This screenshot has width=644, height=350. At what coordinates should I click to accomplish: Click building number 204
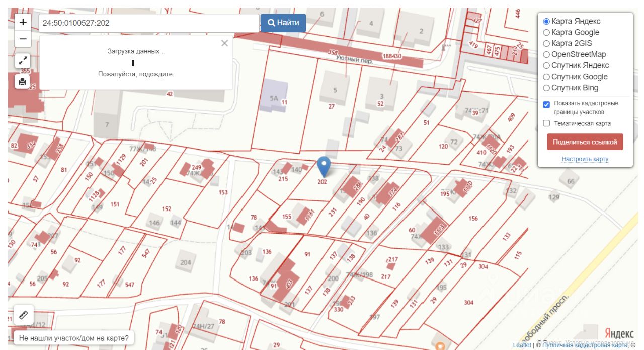(x=186, y=262)
